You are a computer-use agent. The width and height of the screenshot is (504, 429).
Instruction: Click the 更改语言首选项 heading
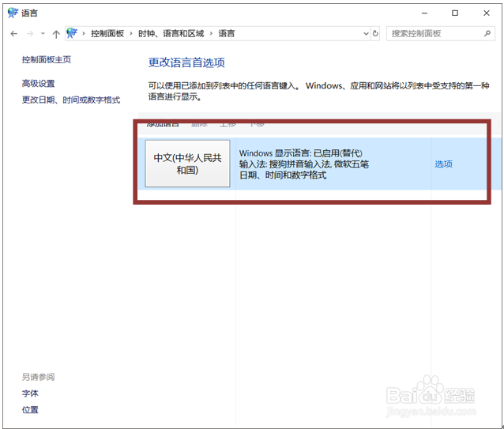point(186,62)
